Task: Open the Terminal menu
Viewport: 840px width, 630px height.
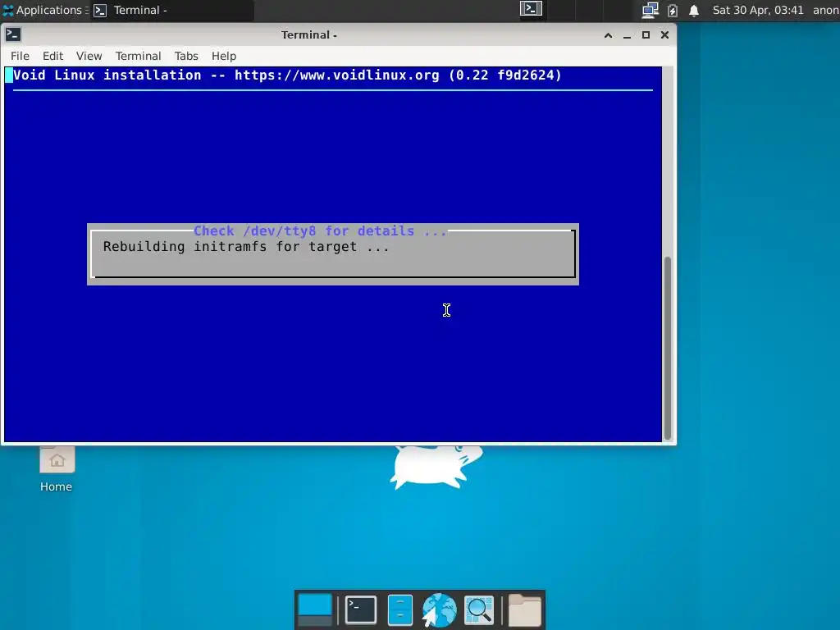Action: [x=138, y=56]
